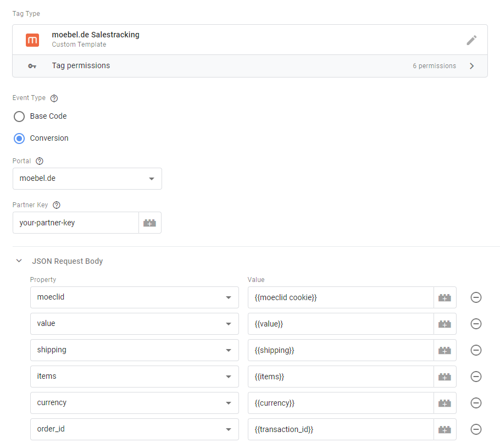The height and width of the screenshot is (448, 500).
Task: Collapse the JSON Request Body section
Action: (x=19, y=261)
